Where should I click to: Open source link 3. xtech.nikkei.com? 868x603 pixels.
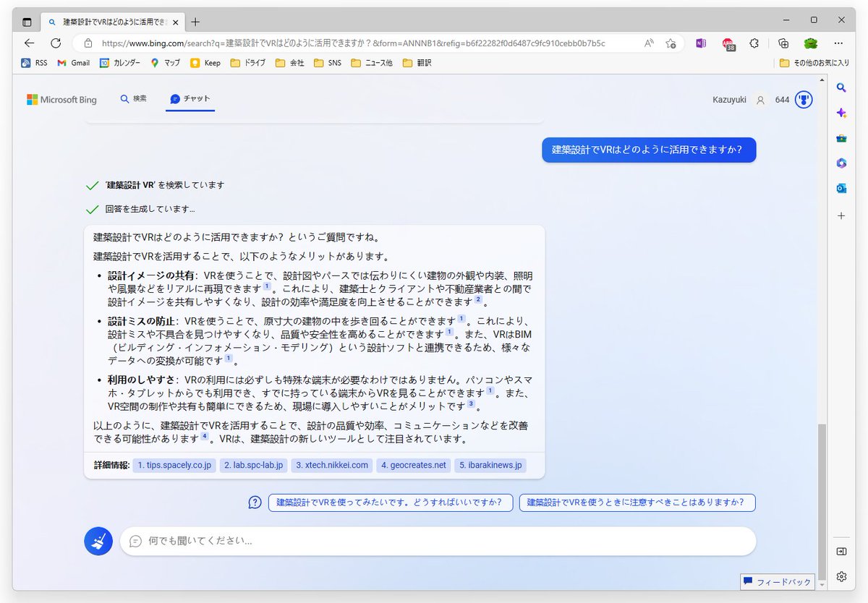tap(332, 465)
